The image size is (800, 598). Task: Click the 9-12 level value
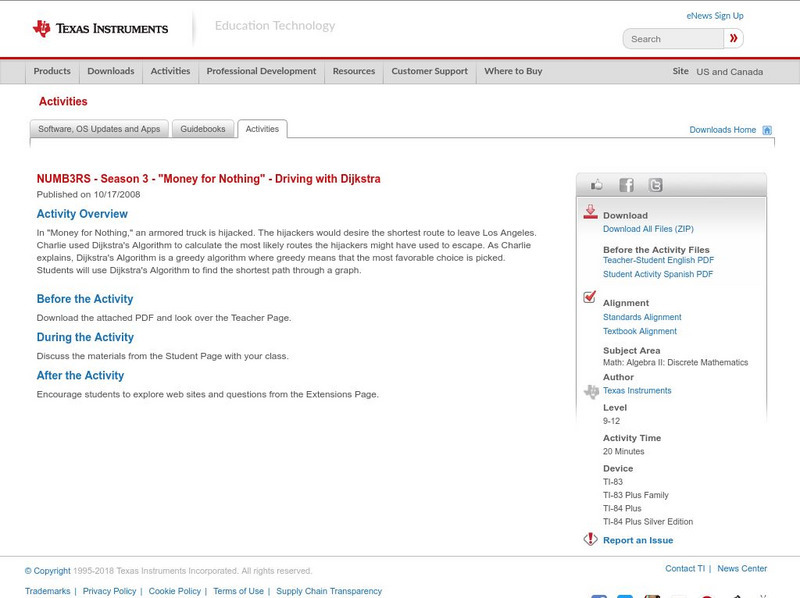(611, 421)
